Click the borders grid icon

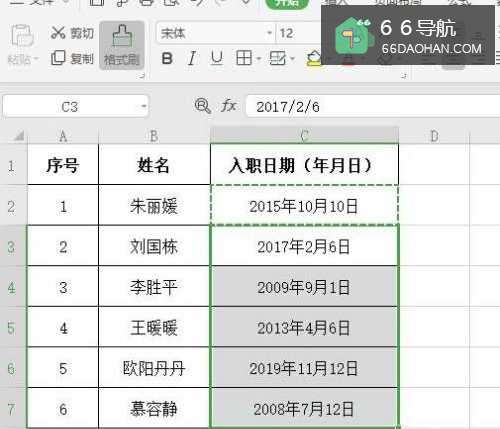[244, 59]
